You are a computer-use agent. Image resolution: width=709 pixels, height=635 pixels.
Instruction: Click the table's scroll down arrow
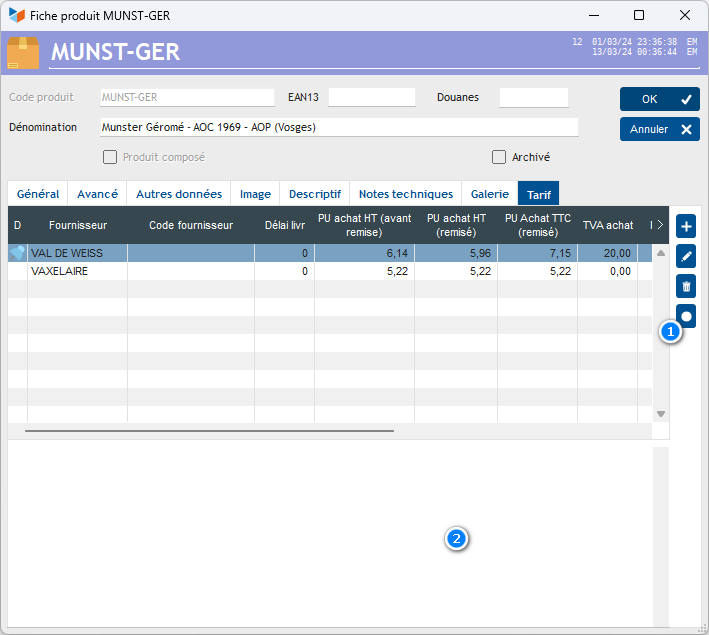[660, 413]
